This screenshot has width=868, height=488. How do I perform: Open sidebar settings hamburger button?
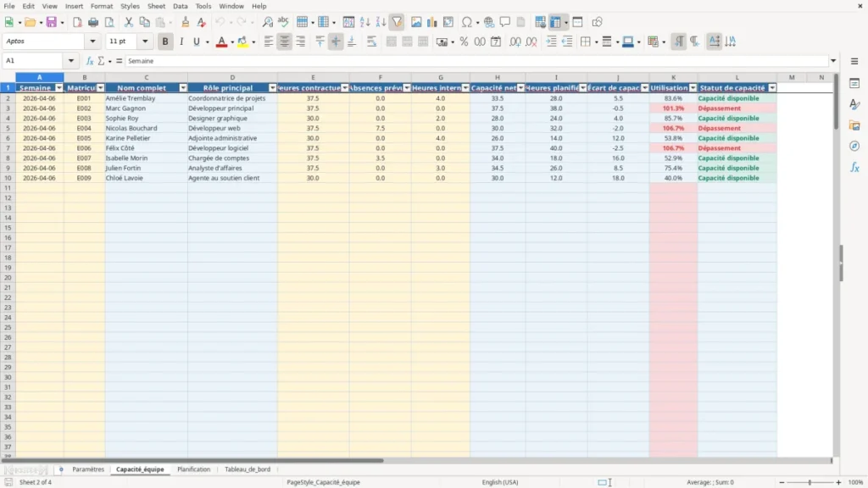pos(854,61)
